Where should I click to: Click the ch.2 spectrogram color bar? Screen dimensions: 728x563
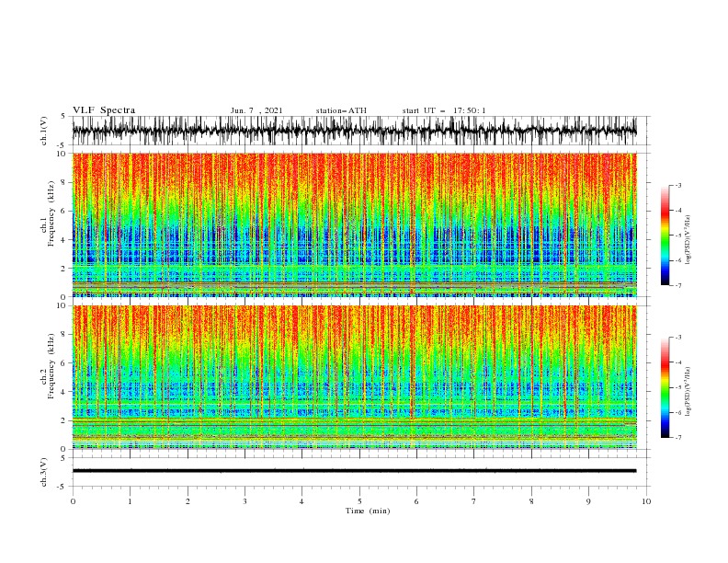pyautogui.click(x=665, y=387)
